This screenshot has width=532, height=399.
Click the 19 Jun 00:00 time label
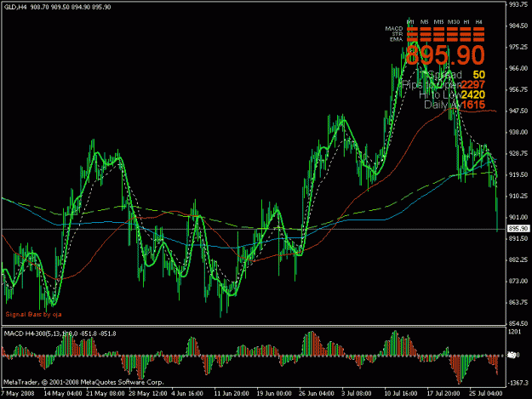click(274, 393)
